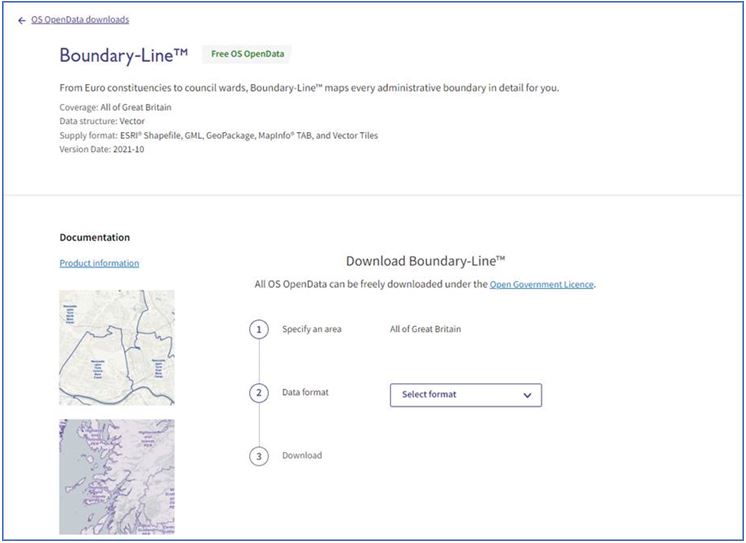Viewport: 746px width, 543px height.
Task: Open the Open Government Licence link
Action: tap(541, 285)
